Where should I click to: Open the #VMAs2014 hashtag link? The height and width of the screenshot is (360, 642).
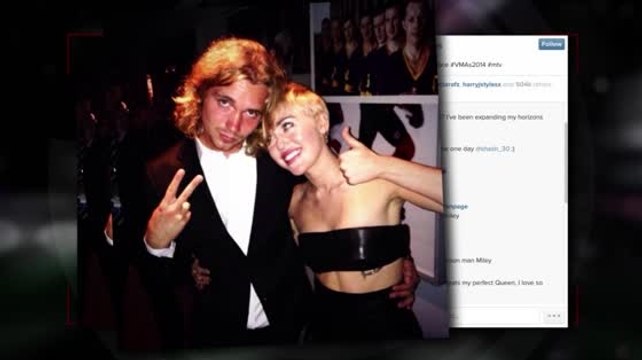pos(469,65)
